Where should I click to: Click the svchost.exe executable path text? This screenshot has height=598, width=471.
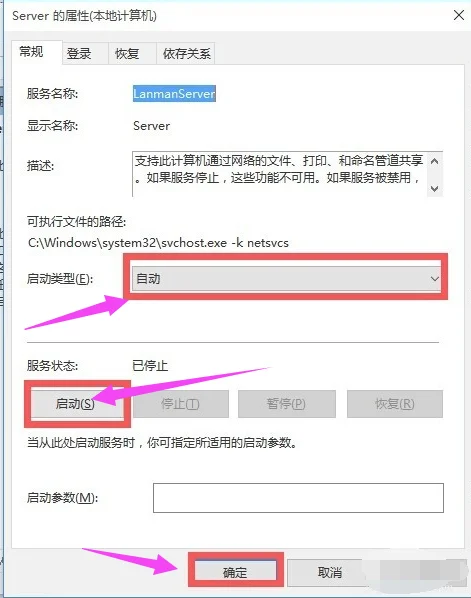(158, 243)
